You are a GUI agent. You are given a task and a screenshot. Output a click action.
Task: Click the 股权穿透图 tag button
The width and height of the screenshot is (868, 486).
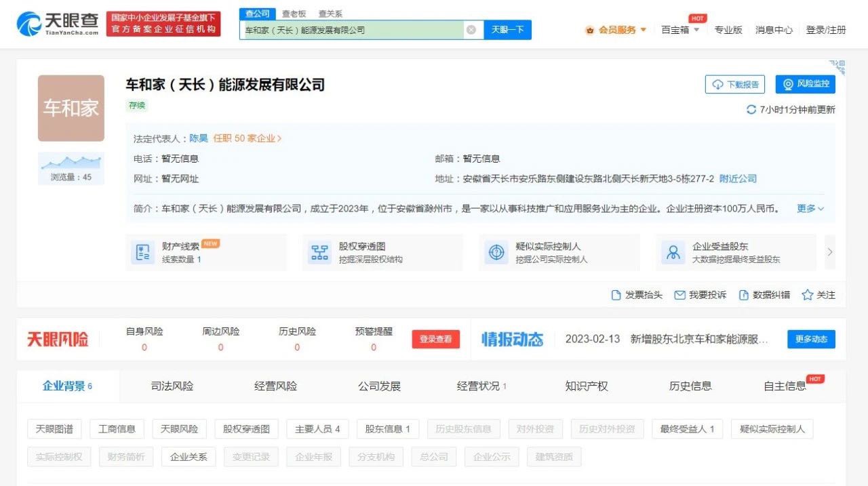click(247, 429)
